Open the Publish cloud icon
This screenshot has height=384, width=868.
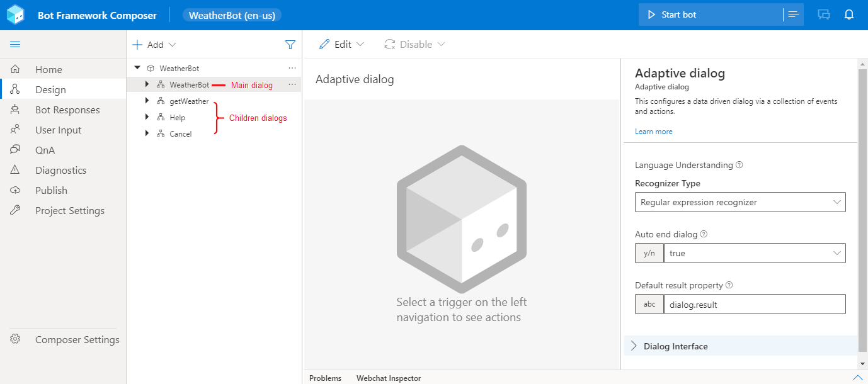click(15, 190)
